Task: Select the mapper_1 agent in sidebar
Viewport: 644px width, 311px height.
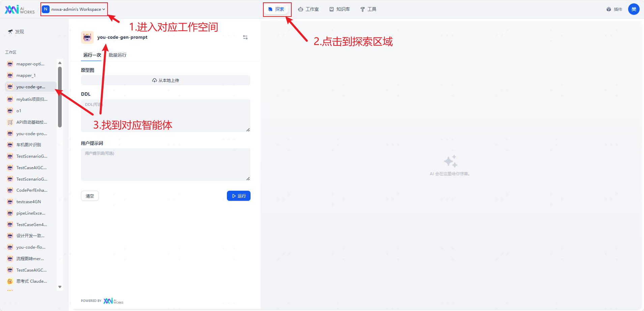Action: click(x=27, y=75)
